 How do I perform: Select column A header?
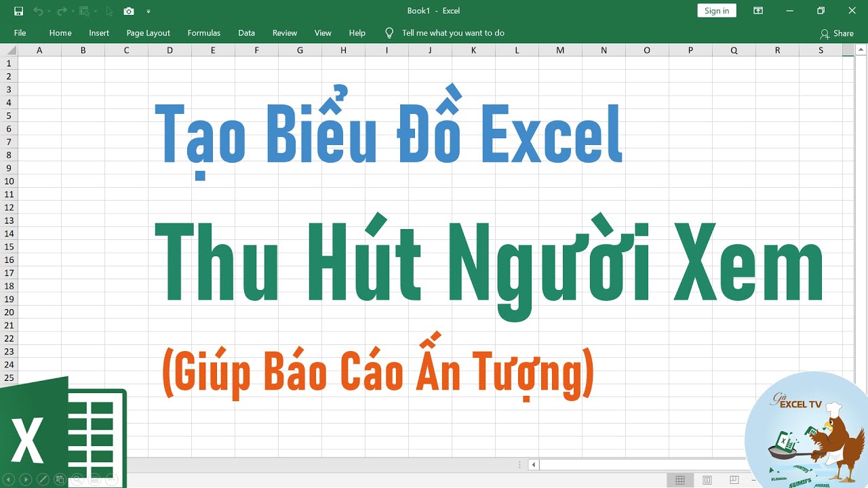39,50
